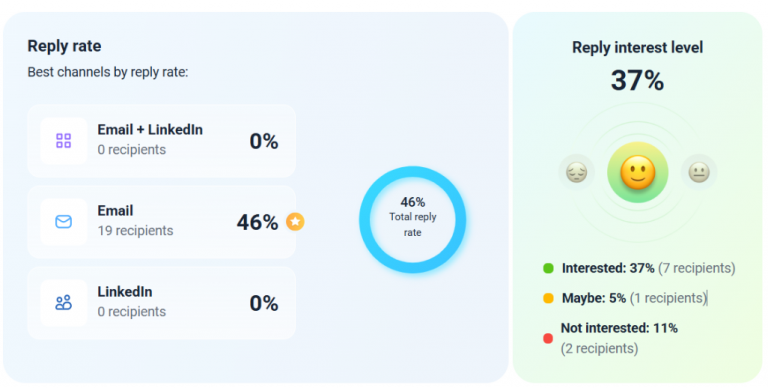
Task: Click the Total reply rate donut ring
Action: pyautogui.click(x=412, y=219)
